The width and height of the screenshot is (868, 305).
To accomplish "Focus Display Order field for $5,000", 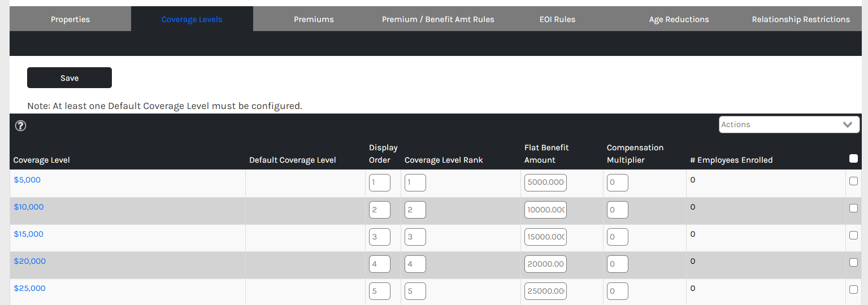I will [x=380, y=183].
